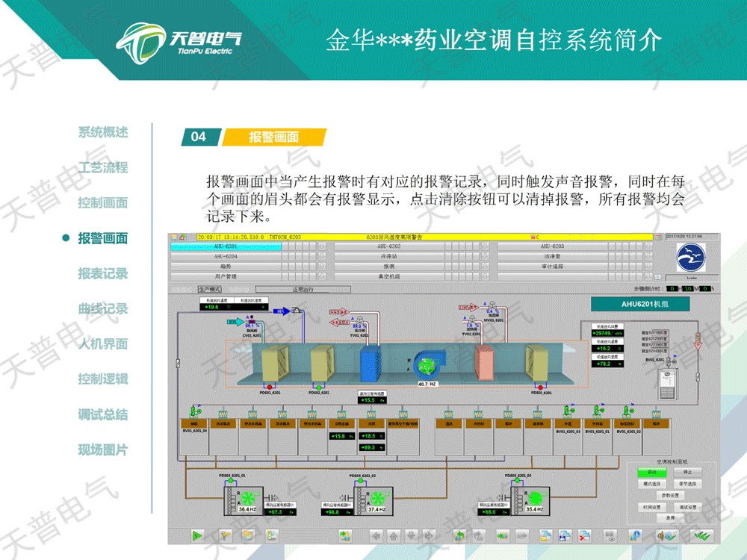747x560 pixels.
Task: Open the 冷冻站 screen
Action: pyautogui.click(x=389, y=256)
